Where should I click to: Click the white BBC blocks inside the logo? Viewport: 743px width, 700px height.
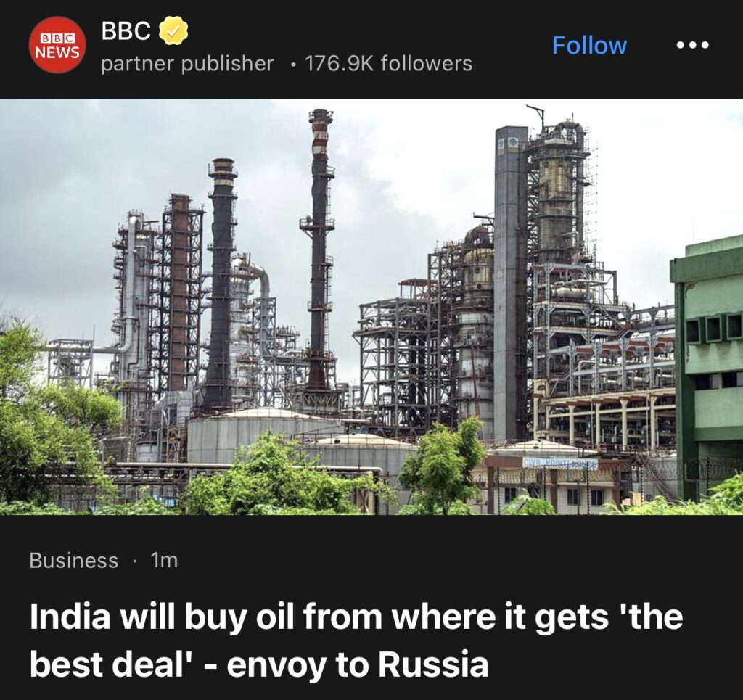(x=57, y=38)
